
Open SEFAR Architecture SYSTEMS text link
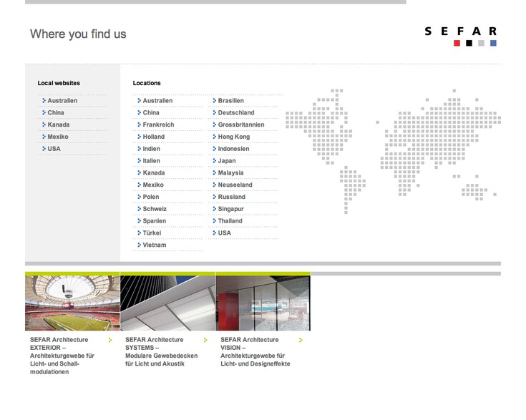[161, 351]
